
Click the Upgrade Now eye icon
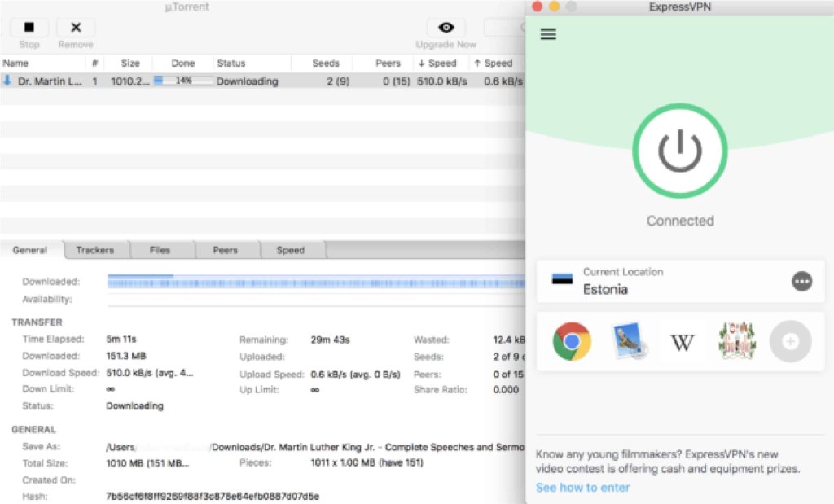(446, 28)
